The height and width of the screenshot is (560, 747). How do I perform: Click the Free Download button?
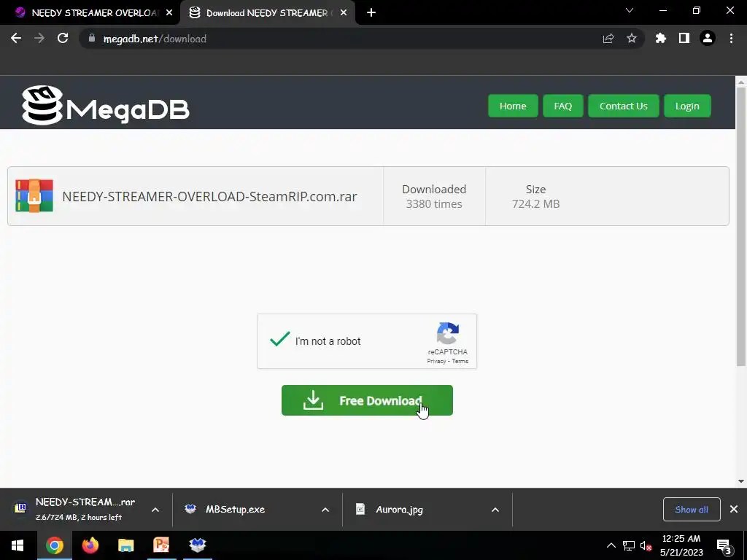point(367,400)
